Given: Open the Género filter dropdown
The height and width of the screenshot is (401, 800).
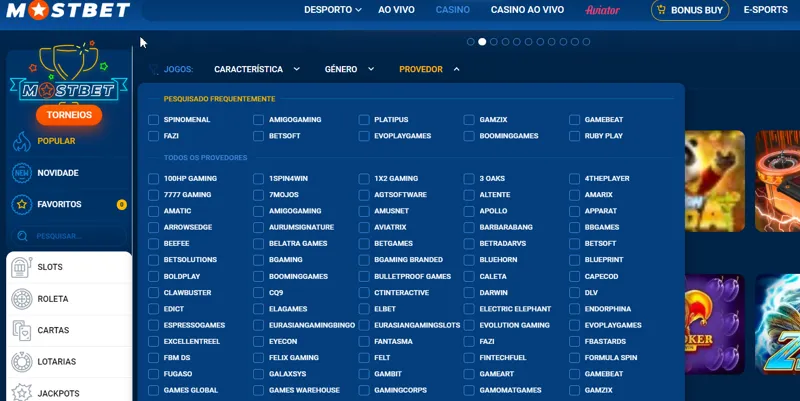Looking at the screenshot, I should tap(349, 70).
